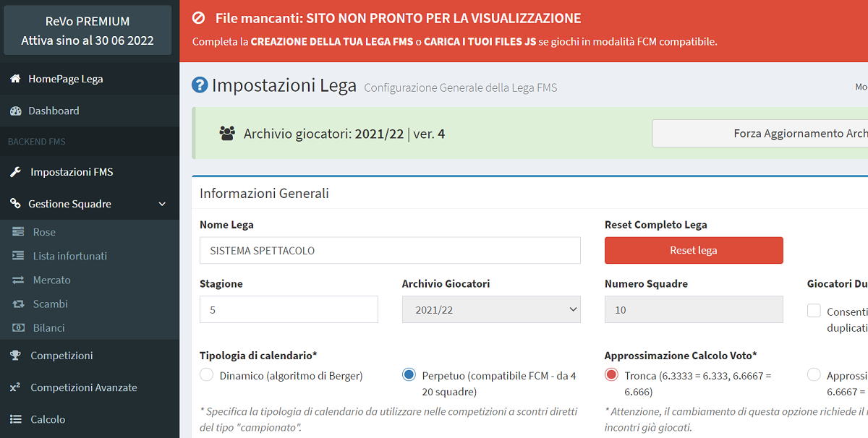This screenshot has width=868, height=438.
Task: Enable the Giocatori duplicati checkbox
Action: 814,312
